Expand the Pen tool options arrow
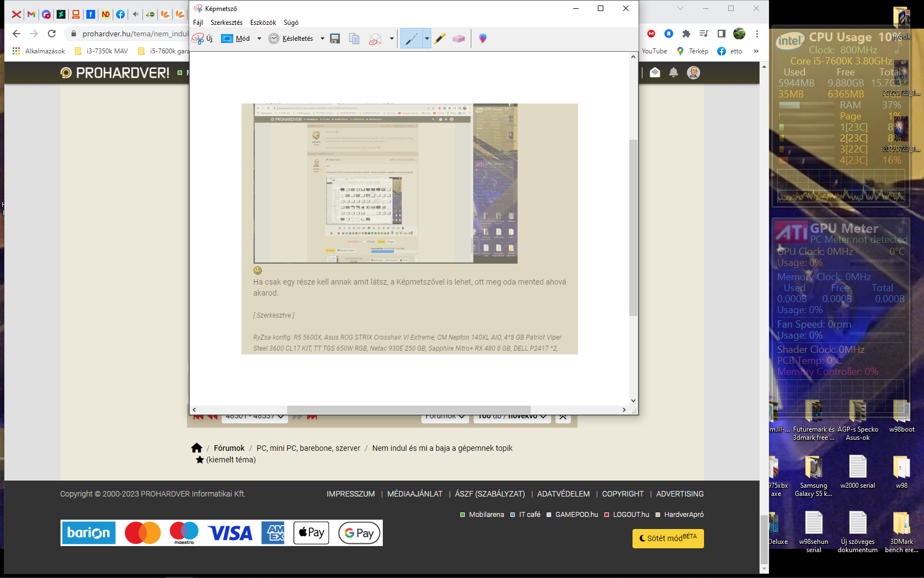 pos(427,39)
